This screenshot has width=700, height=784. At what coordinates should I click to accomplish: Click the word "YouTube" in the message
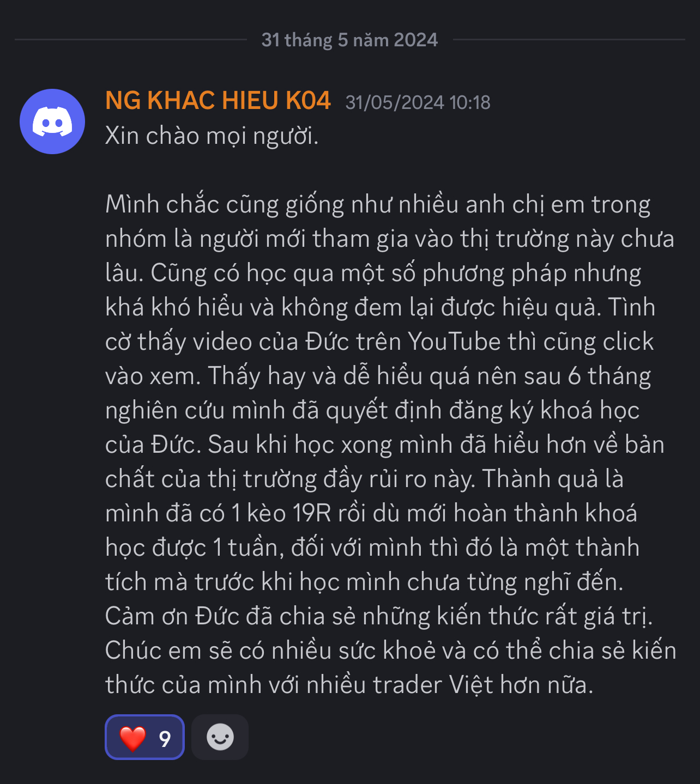click(x=454, y=342)
